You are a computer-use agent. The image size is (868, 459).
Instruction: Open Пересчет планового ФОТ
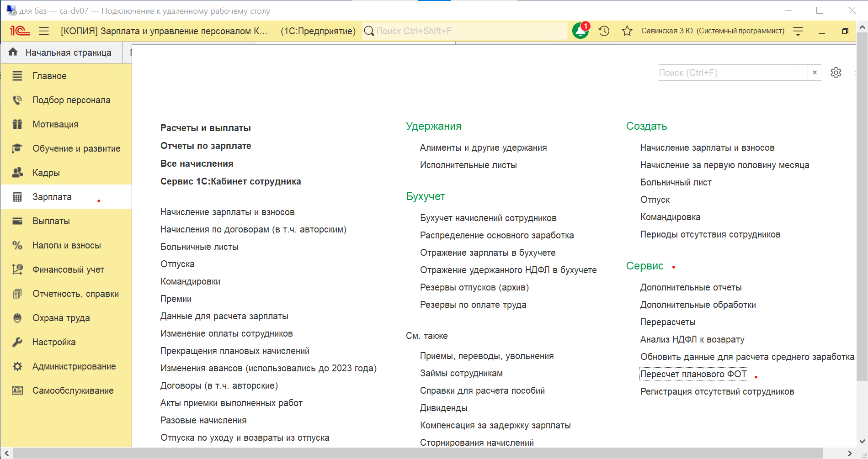[x=693, y=374]
